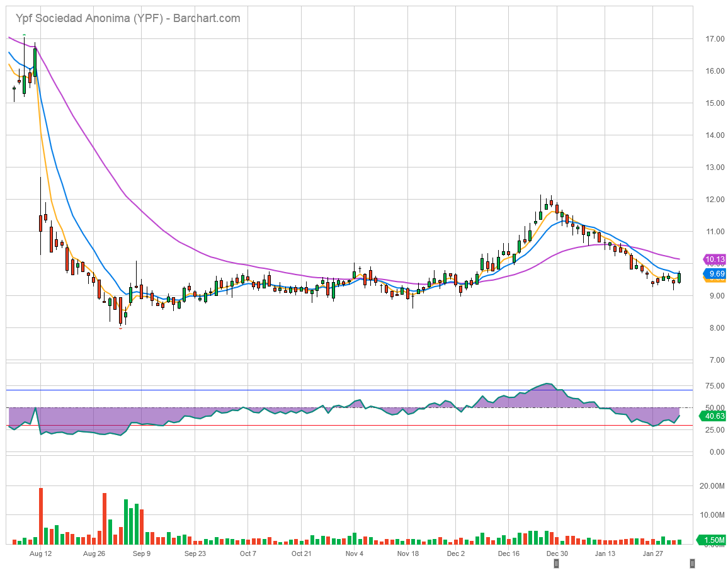728x573 pixels.
Task: Click the 15.00 price axis label
Action: (x=715, y=103)
